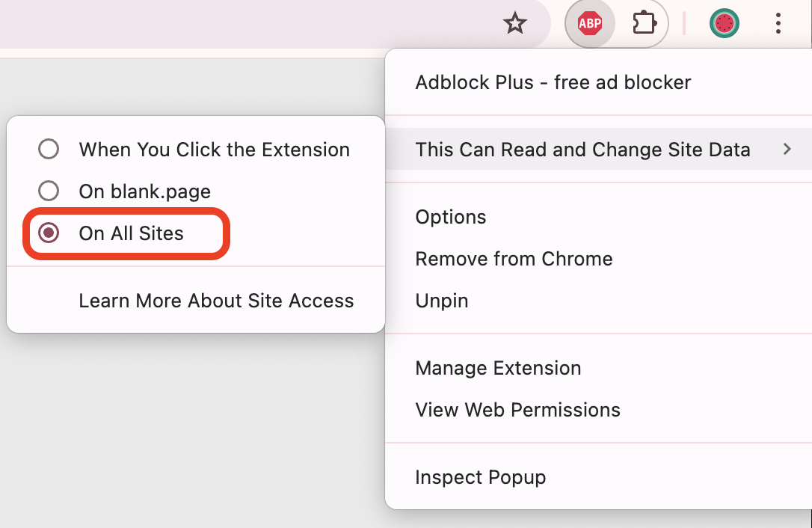Expand This Can Read and Change Site Data
This screenshot has width=812, height=528.
(583, 150)
